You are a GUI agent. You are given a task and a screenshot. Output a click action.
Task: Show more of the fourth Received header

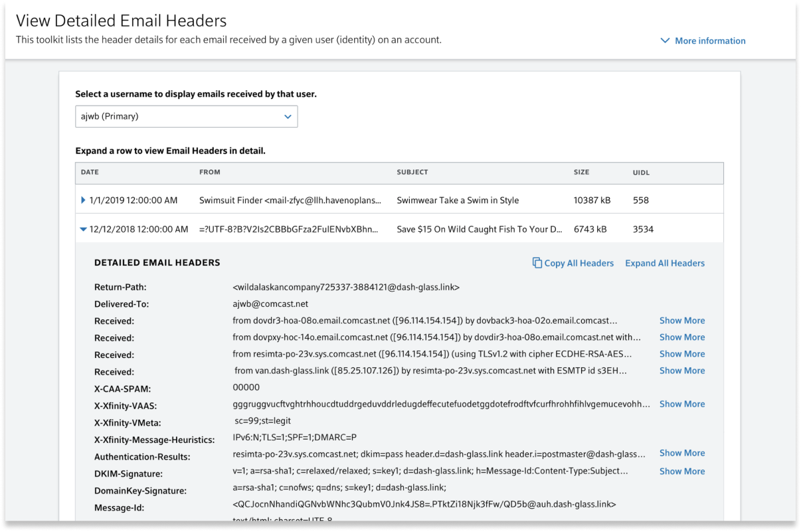681,371
